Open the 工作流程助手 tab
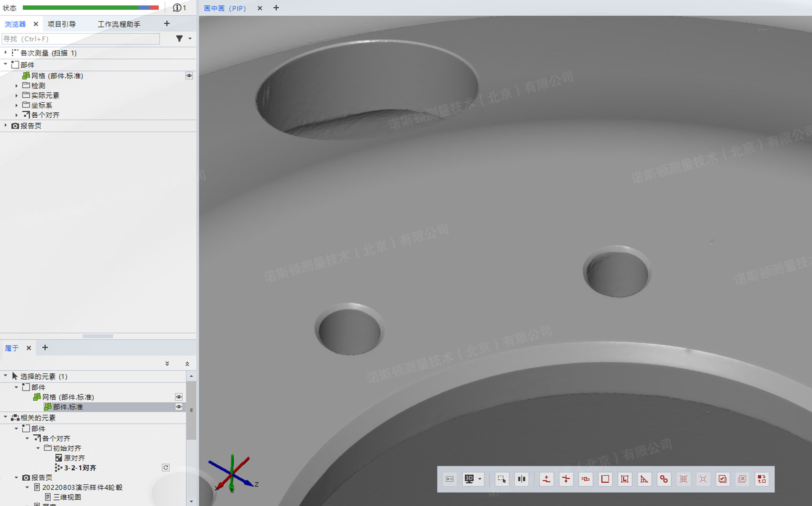 [119, 24]
